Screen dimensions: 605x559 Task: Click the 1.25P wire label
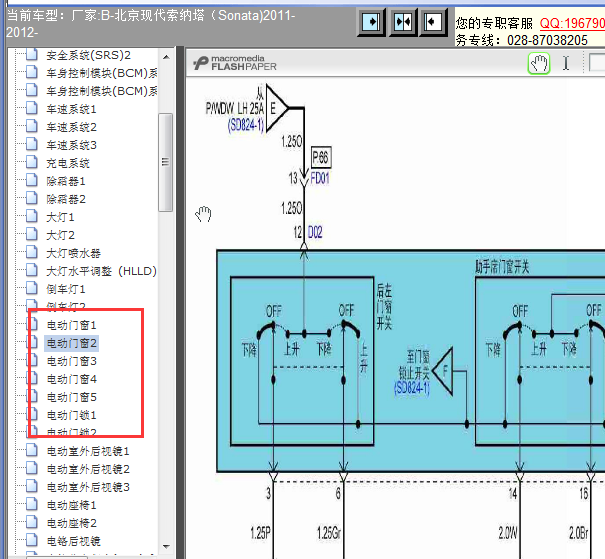(x=260, y=533)
